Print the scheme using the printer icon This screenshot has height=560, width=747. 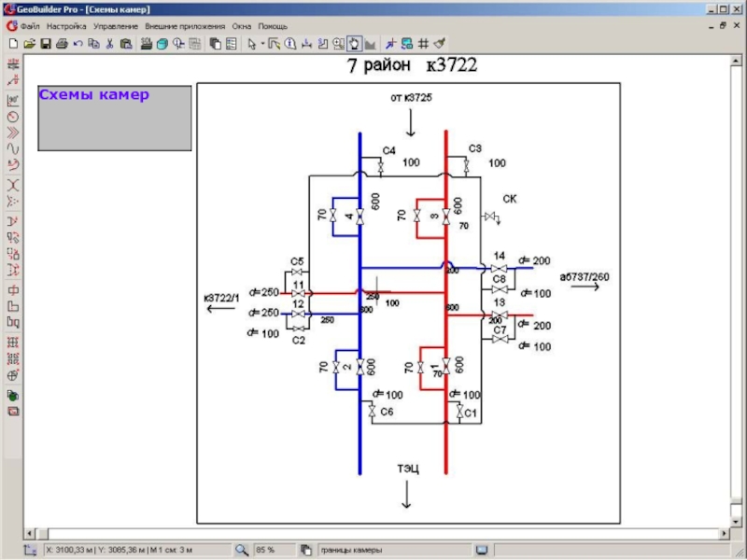coord(62,43)
